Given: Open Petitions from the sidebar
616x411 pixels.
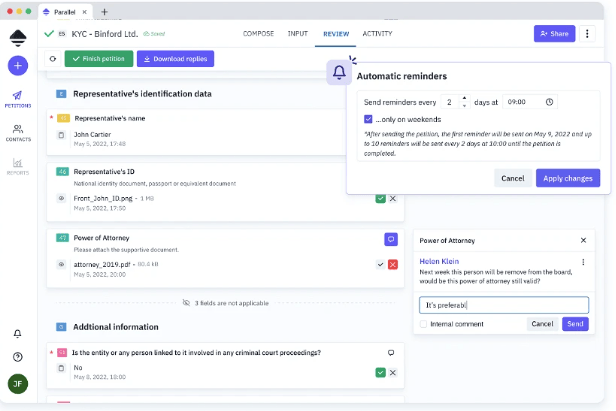Looking at the screenshot, I should click(18, 98).
